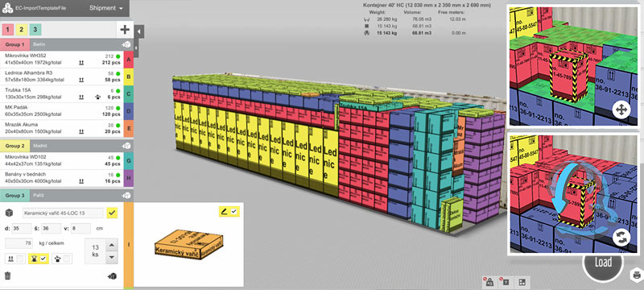Viewport: 644px width, 290px height.
Task: Open the grid layout view icon
Action: point(522,282)
